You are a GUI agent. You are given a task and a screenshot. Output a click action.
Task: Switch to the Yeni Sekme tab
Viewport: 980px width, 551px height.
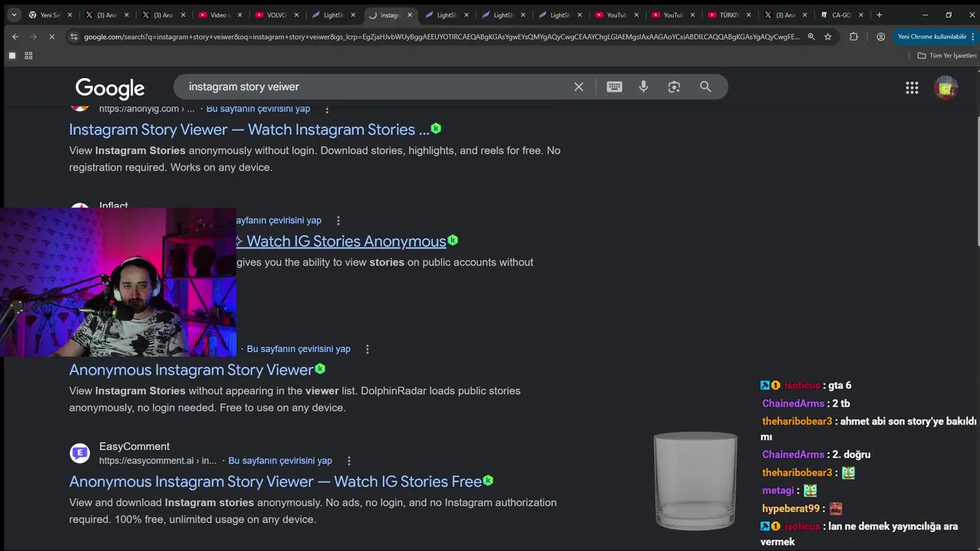point(51,15)
